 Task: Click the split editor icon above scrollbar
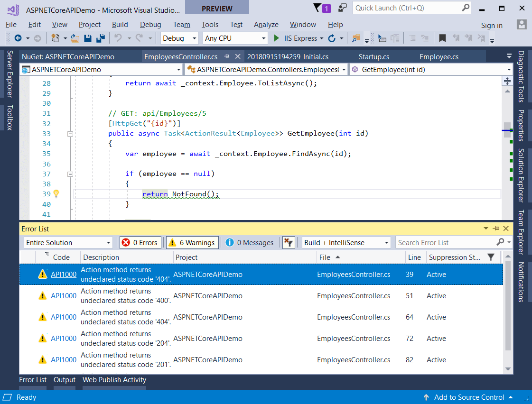coord(507,81)
